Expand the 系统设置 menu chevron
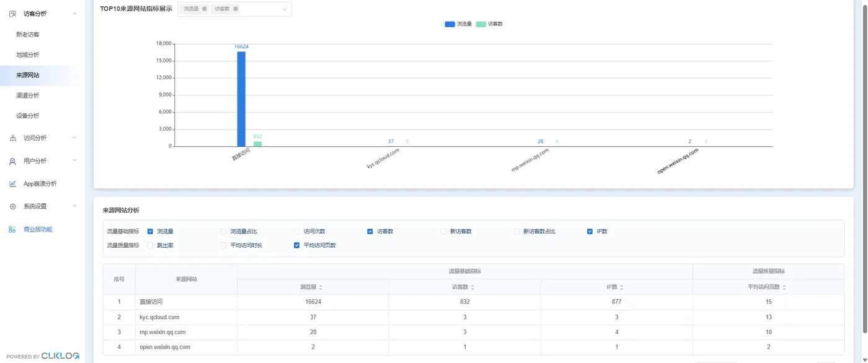This screenshot has width=868, height=363. tap(75, 206)
